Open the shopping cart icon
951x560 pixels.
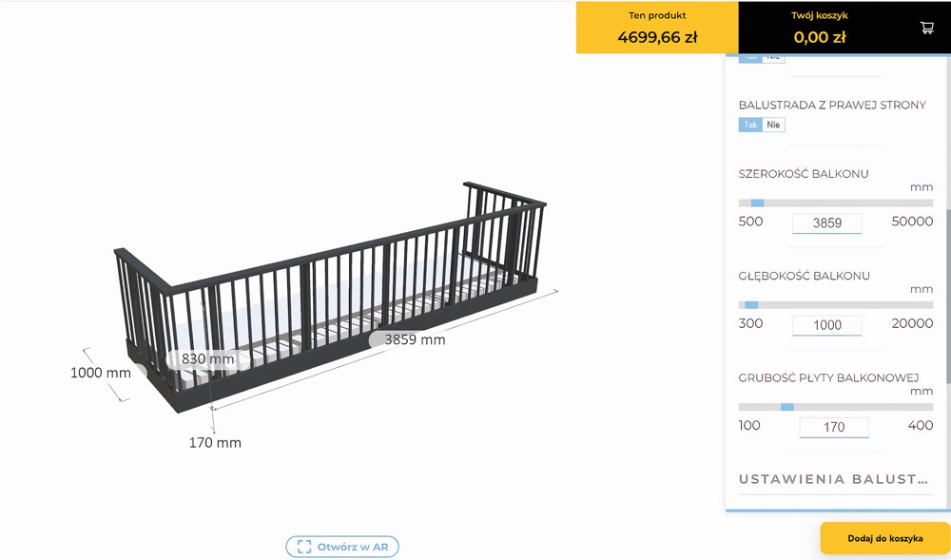[x=926, y=28]
